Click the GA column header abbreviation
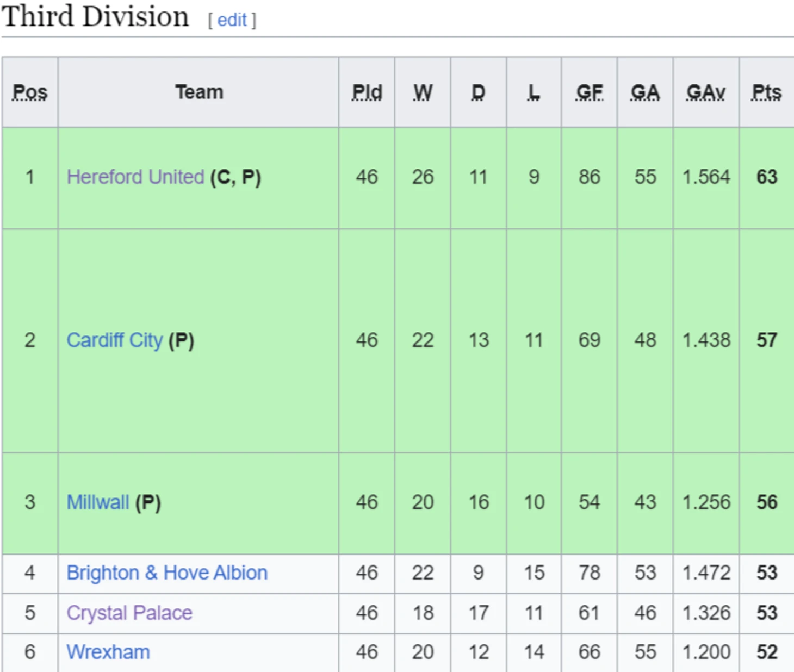Image resolution: width=794 pixels, height=672 pixels. (645, 92)
